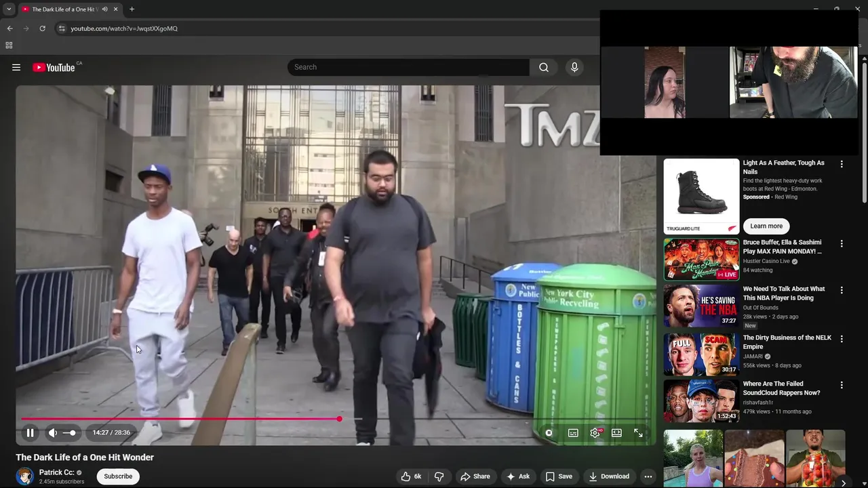Mute the tab via audio icon
This screenshot has width=868, height=488.
pos(104,9)
